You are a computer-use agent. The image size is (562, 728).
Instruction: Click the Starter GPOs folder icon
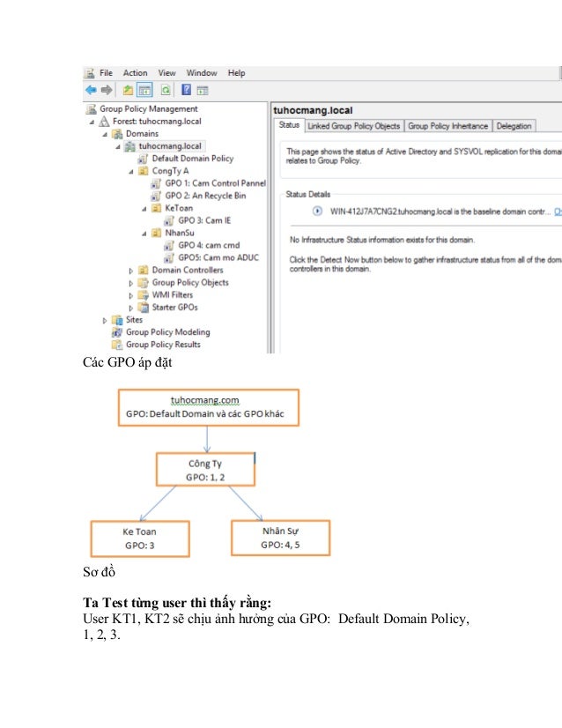[144, 308]
